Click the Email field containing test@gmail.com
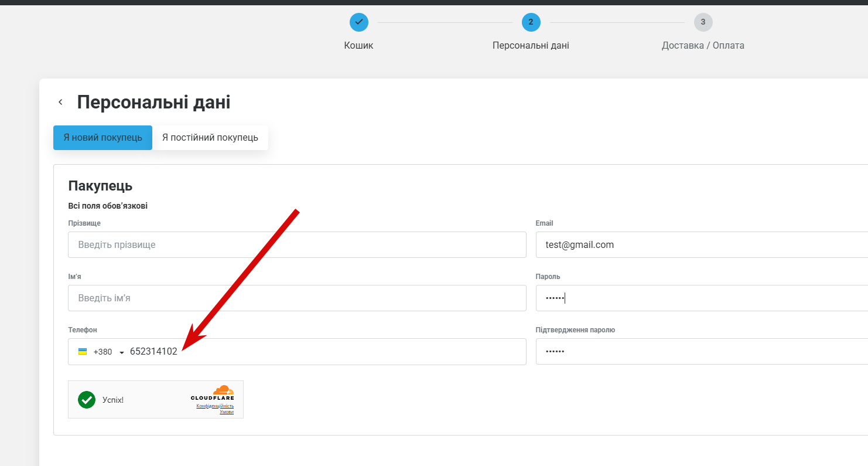 click(x=702, y=244)
